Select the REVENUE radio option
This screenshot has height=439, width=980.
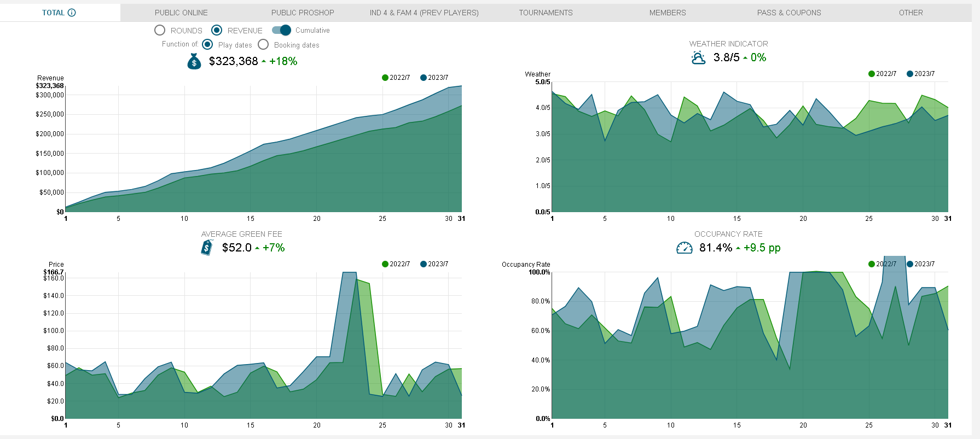click(217, 31)
